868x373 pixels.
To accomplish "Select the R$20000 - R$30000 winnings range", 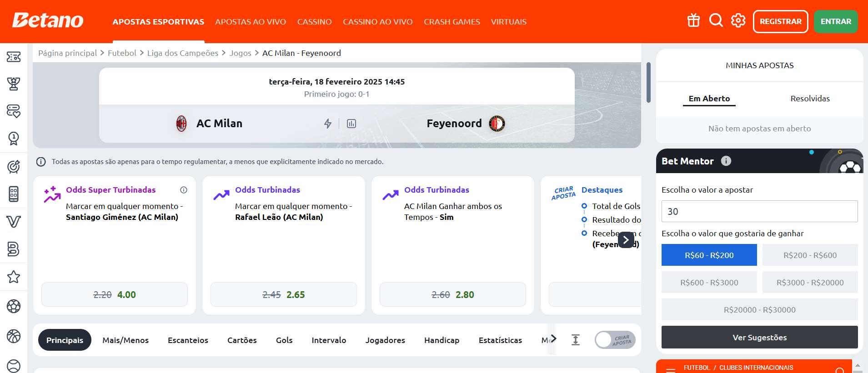I will coord(760,309).
